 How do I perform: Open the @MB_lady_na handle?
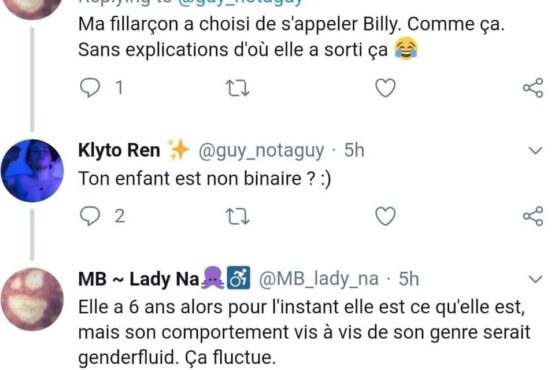coord(319,279)
